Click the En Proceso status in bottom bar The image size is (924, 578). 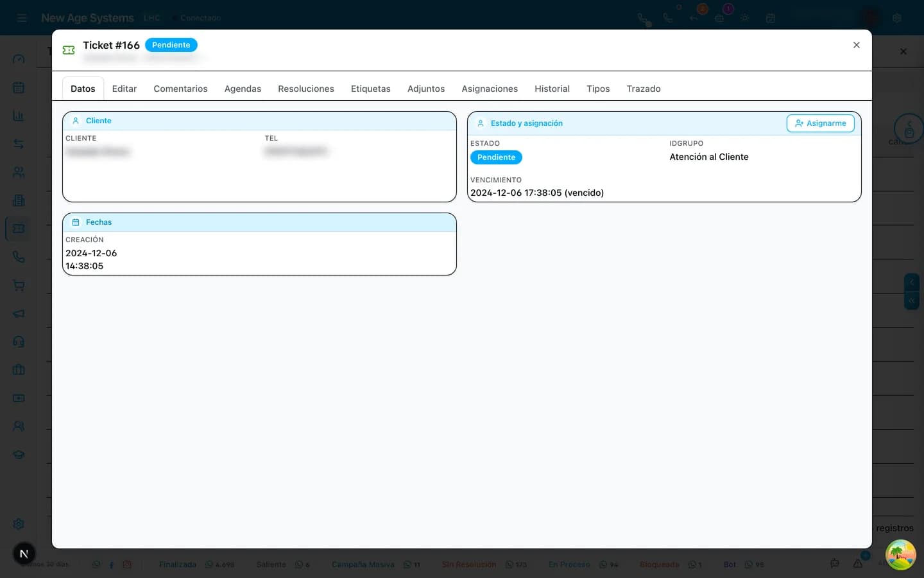pyautogui.click(x=569, y=565)
